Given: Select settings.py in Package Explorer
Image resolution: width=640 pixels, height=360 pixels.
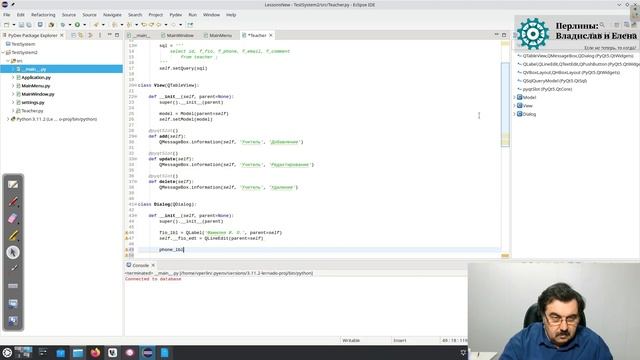Looking at the screenshot, I should [x=33, y=102].
